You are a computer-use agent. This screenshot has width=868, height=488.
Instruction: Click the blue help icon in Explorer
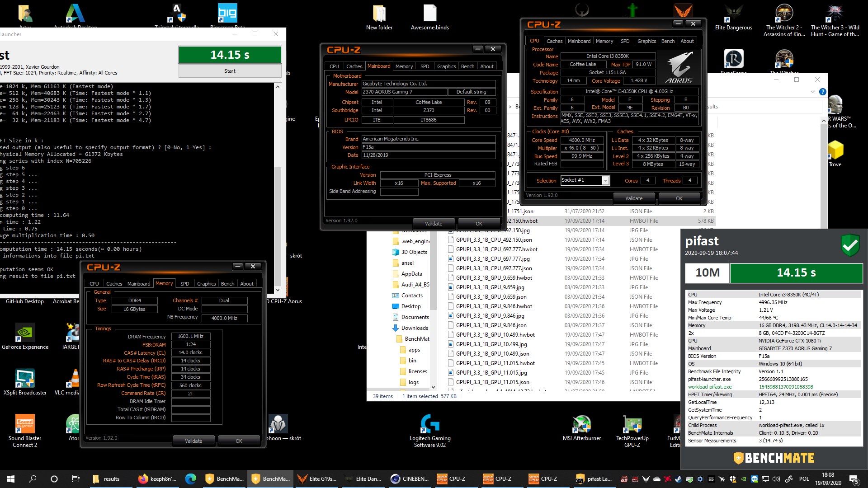point(822,92)
